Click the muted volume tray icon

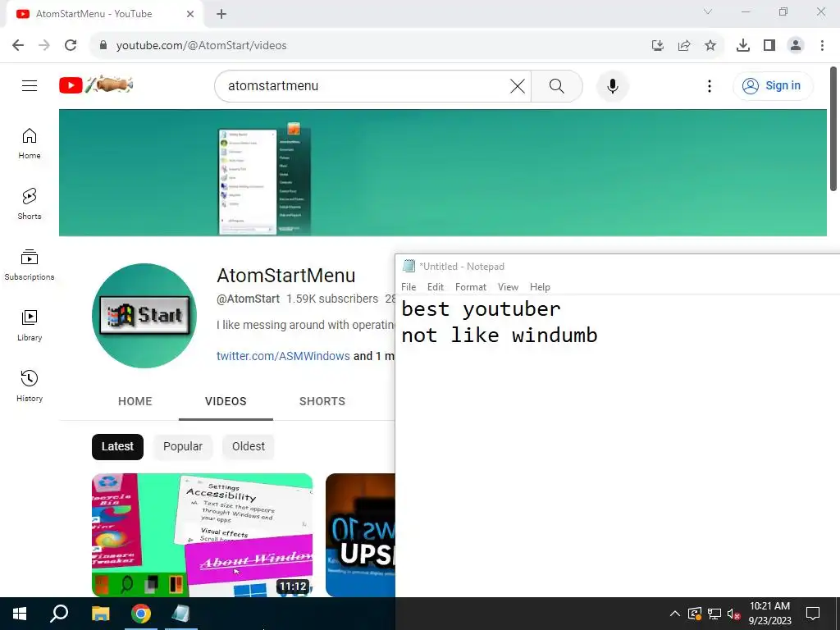[733, 614]
